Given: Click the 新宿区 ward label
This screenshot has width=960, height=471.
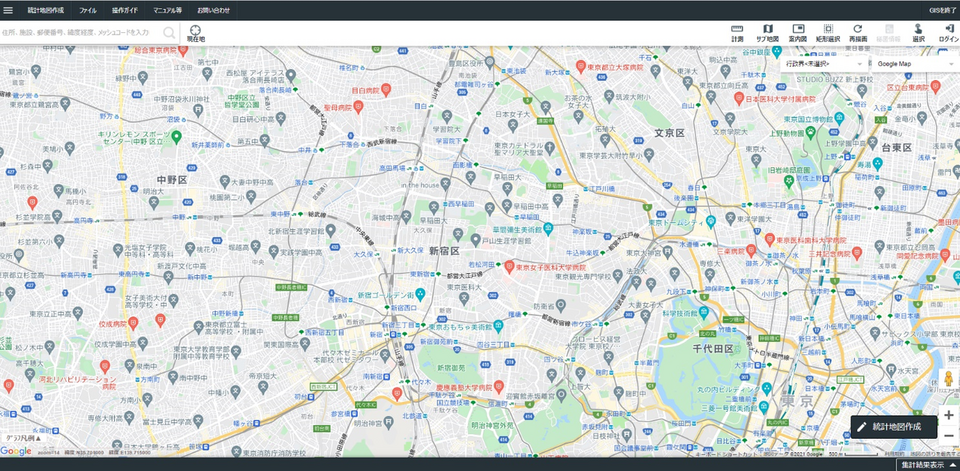Looking at the screenshot, I should (x=444, y=251).
